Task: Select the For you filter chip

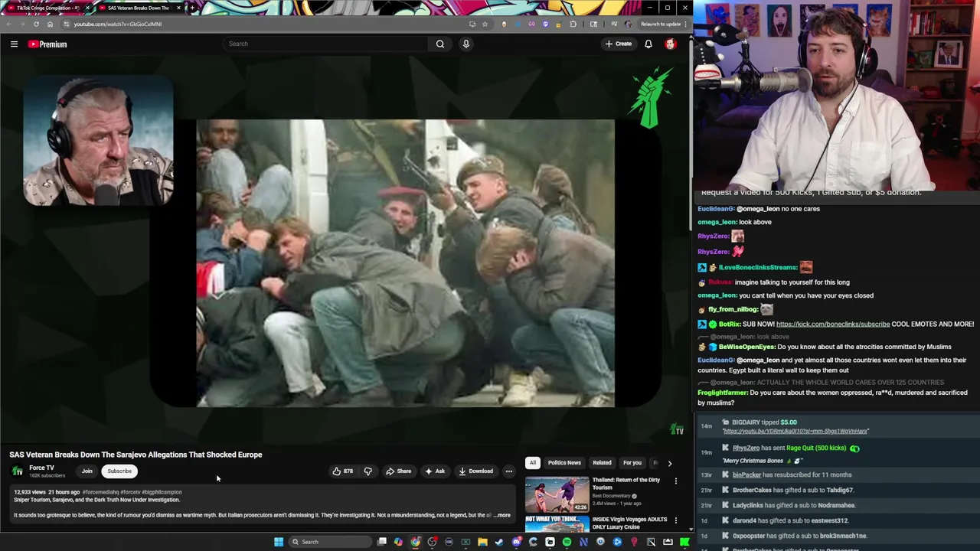Action: (632, 462)
